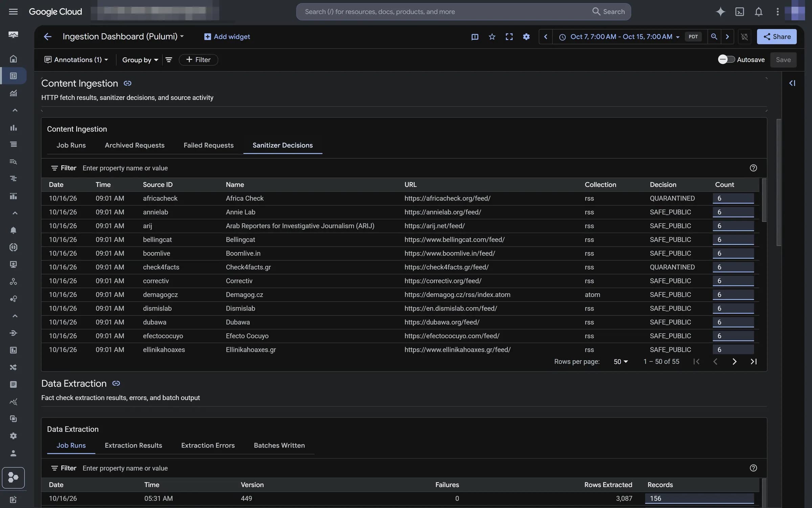This screenshot has width=812, height=508.
Task: Click the Share button
Action: click(x=776, y=37)
